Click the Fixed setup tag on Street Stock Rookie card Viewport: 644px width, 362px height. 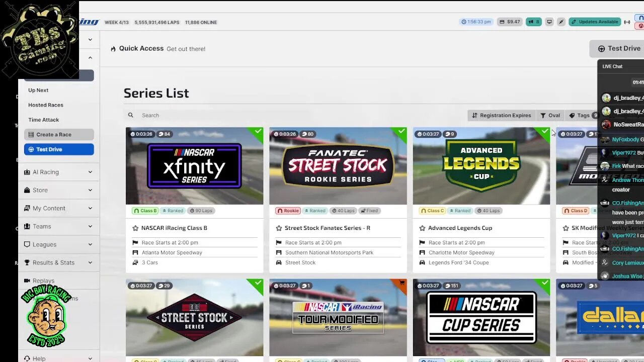(369, 211)
